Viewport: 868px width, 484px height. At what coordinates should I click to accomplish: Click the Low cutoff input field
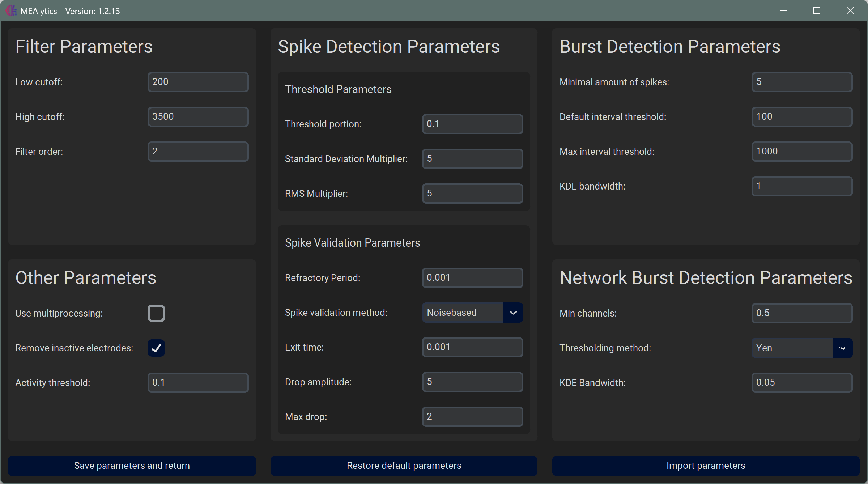point(198,82)
